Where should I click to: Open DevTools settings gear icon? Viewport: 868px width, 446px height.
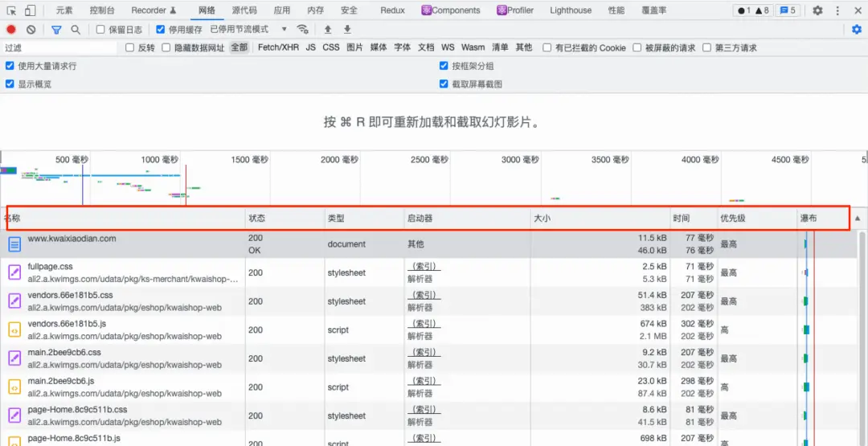[817, 10]
